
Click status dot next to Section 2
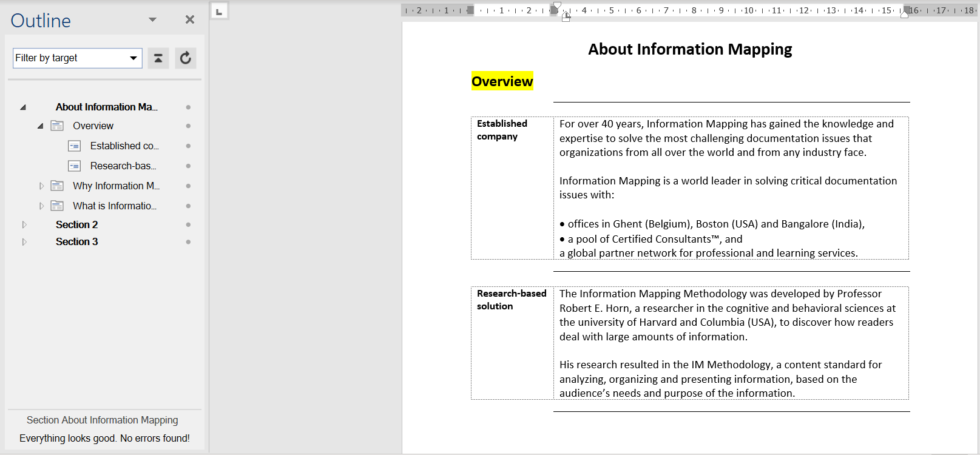click(x=188, y=225)
